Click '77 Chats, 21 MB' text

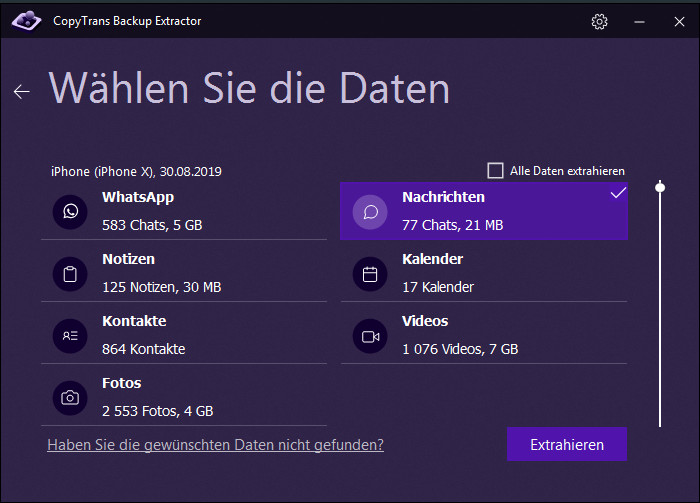[x=453, y=225]
